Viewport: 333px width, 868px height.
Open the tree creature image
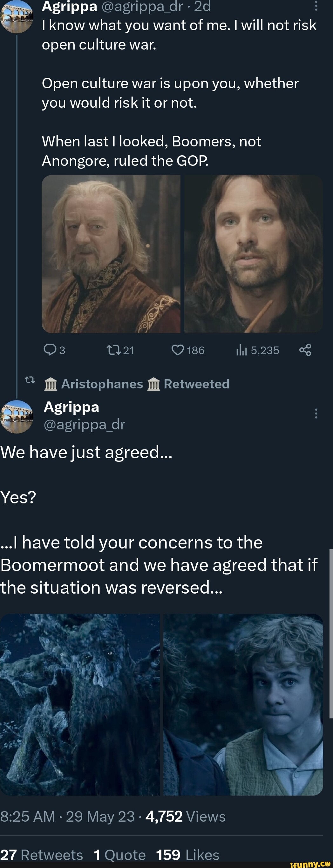pos(80,704)
